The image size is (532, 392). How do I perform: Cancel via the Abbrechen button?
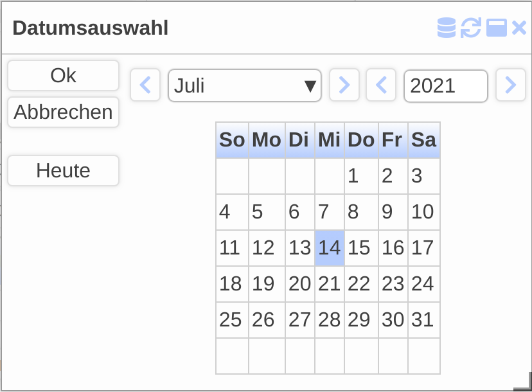[x=63, y=112]
